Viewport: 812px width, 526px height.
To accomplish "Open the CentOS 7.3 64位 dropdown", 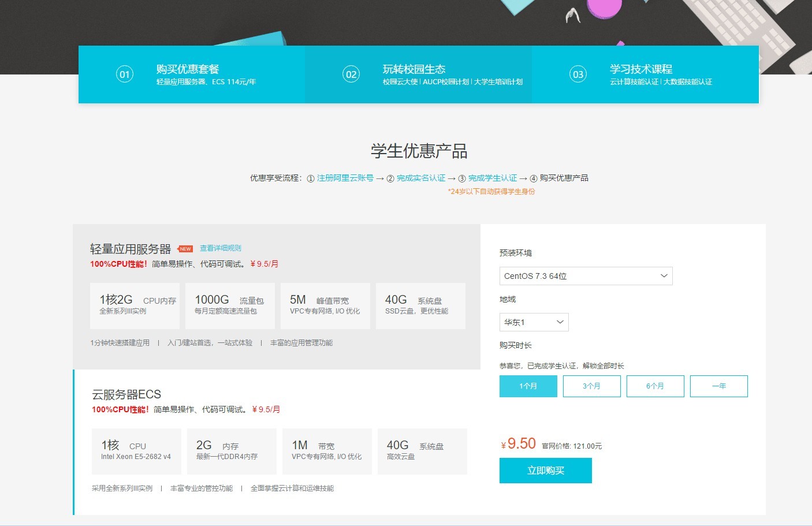I will click(586, 276).
